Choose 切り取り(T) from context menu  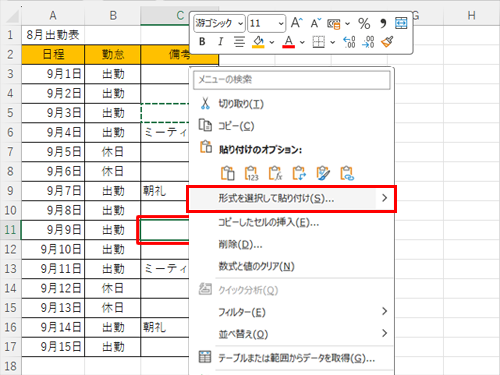(292, 104)
